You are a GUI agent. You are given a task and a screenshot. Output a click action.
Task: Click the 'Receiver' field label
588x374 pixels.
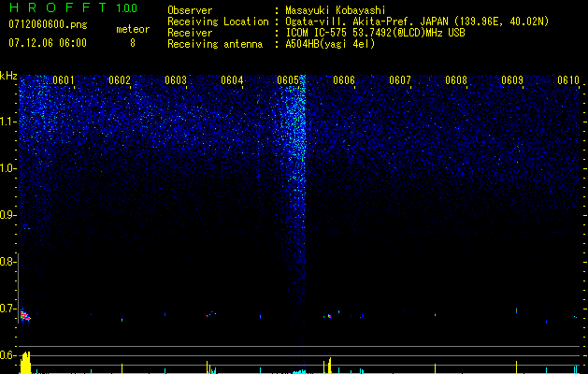click(x=190, y=33)
